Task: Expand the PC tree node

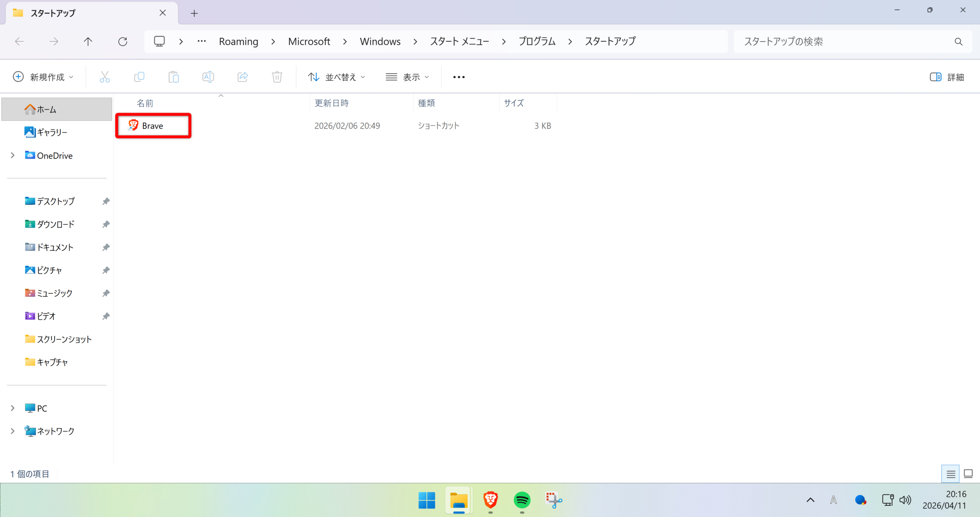Action: tap(13, 408)
